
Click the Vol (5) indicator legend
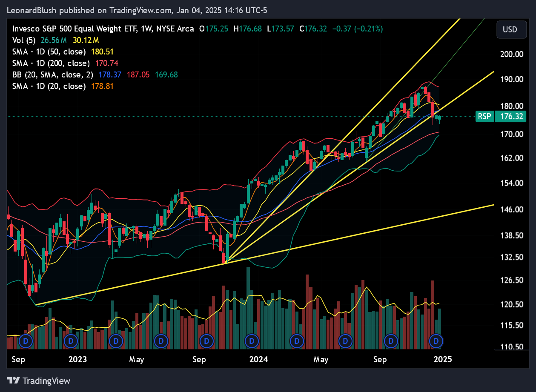24,40
